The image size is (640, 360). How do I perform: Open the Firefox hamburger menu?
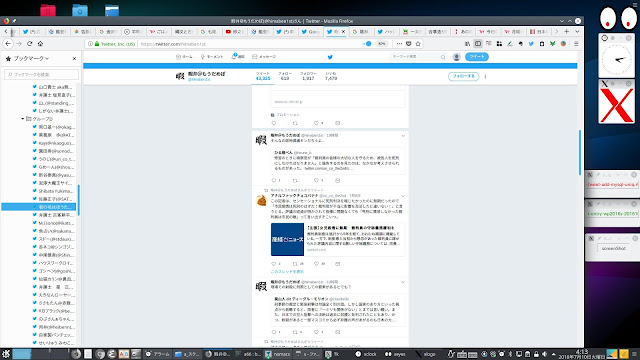click(576, 44)
